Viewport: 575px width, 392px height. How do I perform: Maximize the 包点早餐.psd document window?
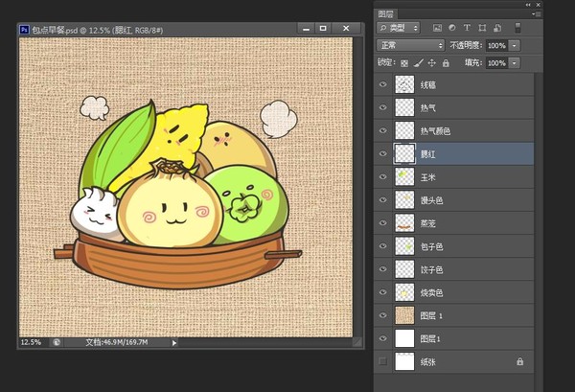pyautogui.click(x=323, y=28)
